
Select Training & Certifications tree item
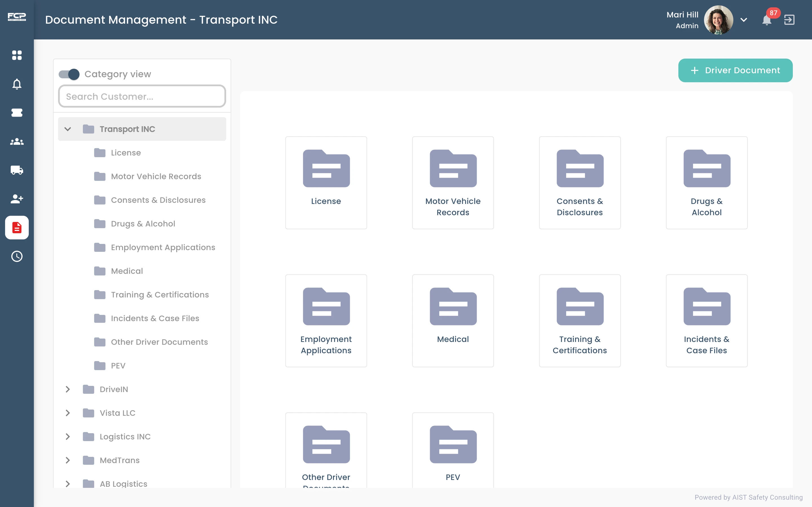point(160,295)
